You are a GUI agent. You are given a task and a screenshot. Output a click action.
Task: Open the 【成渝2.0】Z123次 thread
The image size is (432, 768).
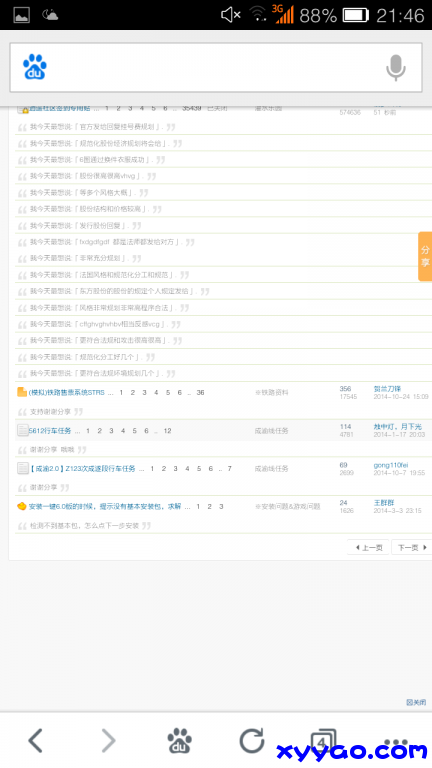[82, 469]
